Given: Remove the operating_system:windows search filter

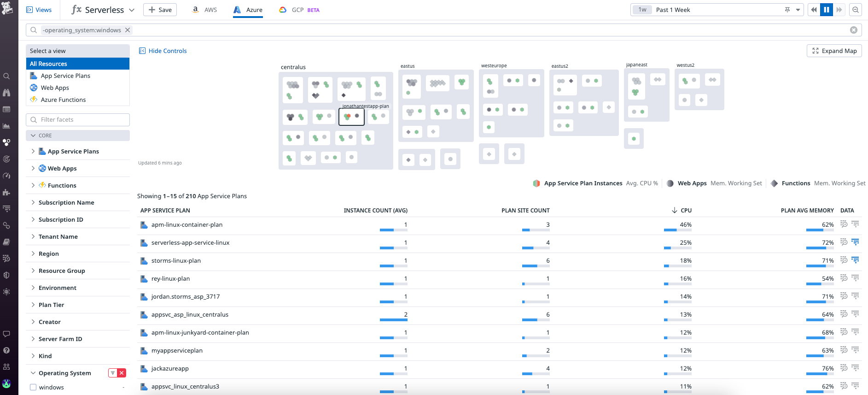Looking at the screenshot, I should (128, 30).
